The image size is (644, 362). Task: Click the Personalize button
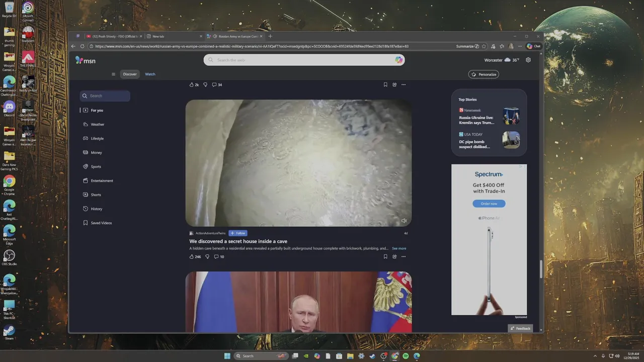pos(484,74)
